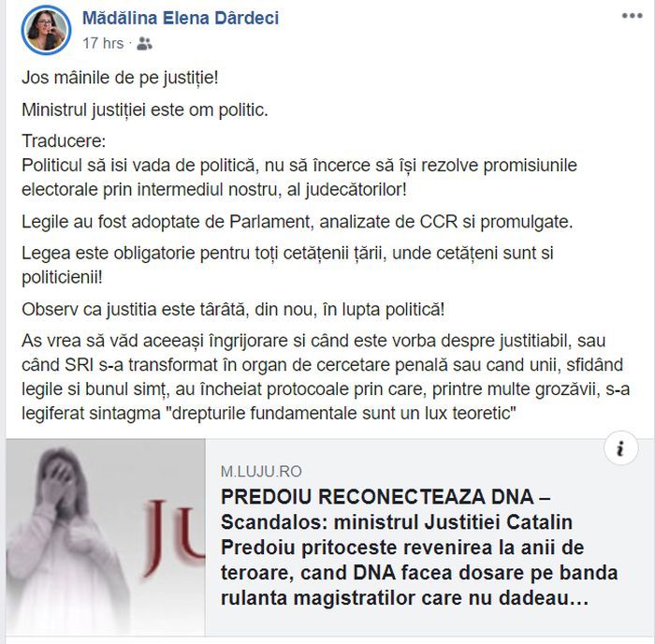
Task: Click the round info icon on link preview
Action: 620,448
